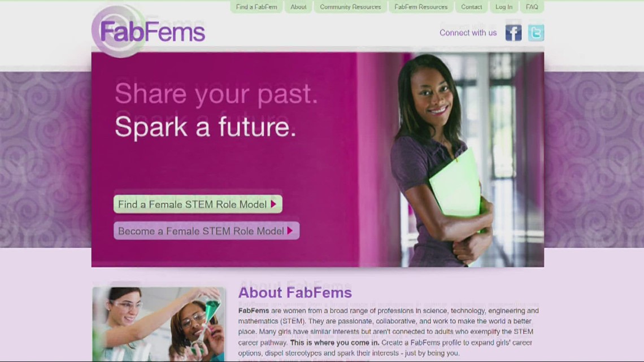Open FabFem Resources menu
The height and width of the screenshot is (362, 644).
point(421,7)
